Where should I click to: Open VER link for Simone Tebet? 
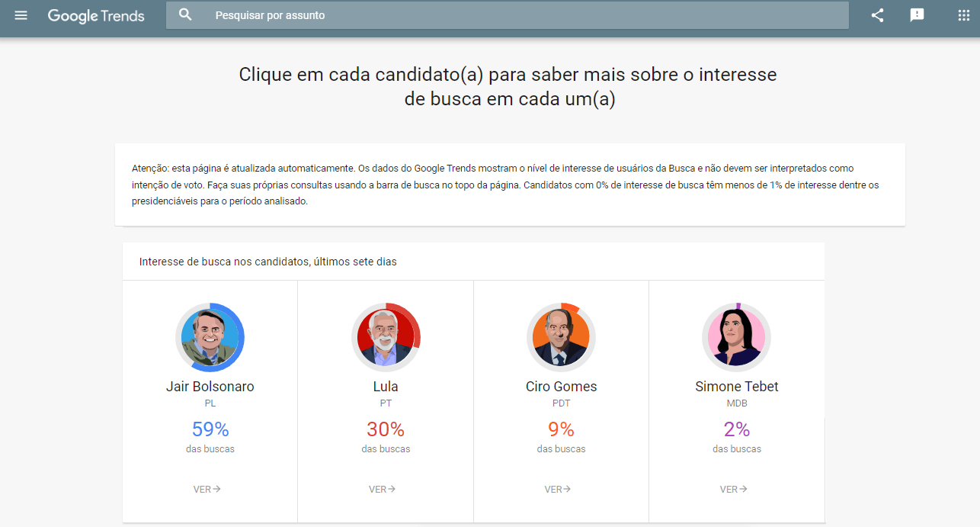coord(734,490)
